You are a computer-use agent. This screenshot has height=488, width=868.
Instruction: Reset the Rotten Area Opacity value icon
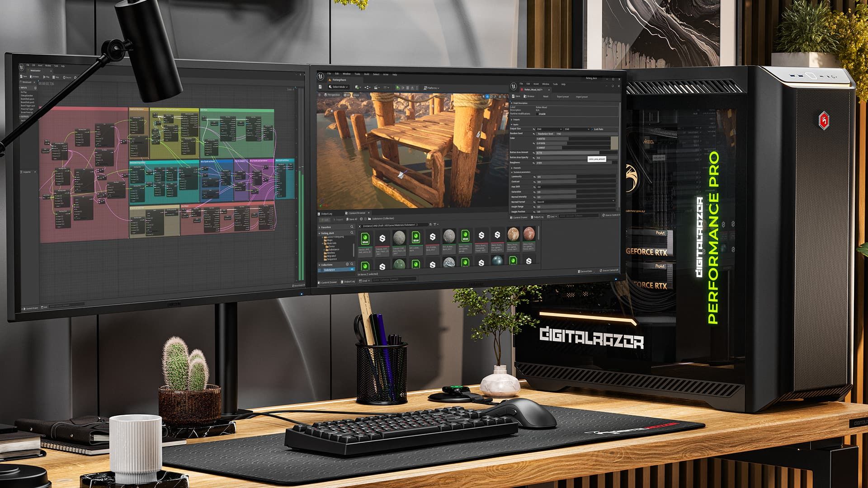(x=533, y=158)
